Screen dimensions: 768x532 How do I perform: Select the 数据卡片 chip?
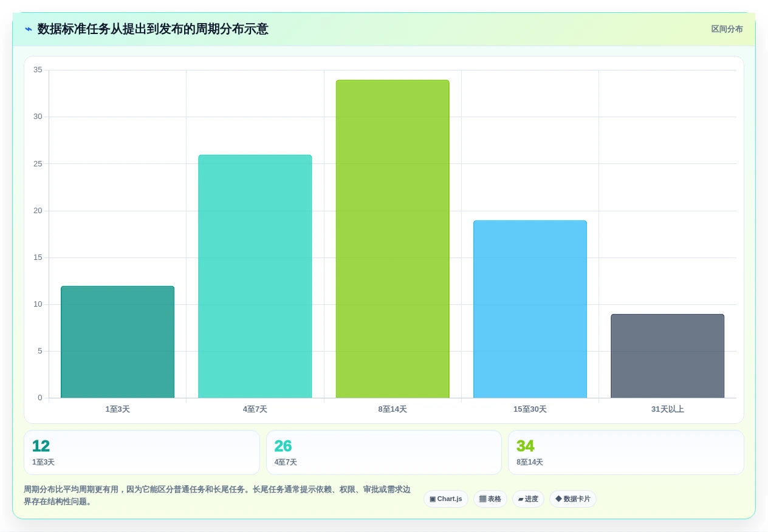tap(573, 499)
